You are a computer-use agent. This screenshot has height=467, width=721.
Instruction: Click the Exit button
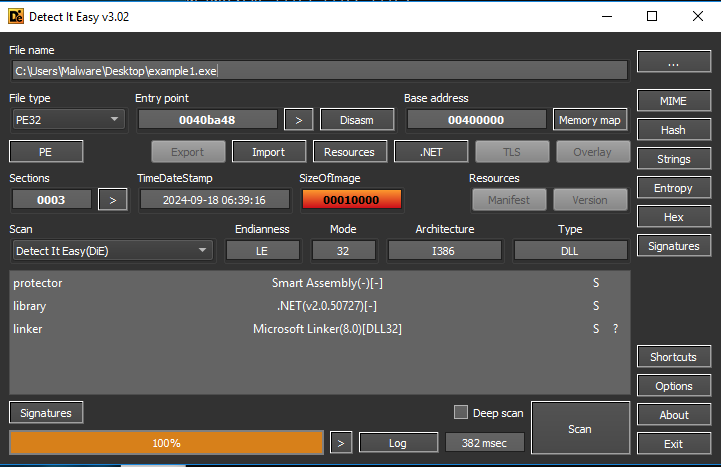click(674, 444)
